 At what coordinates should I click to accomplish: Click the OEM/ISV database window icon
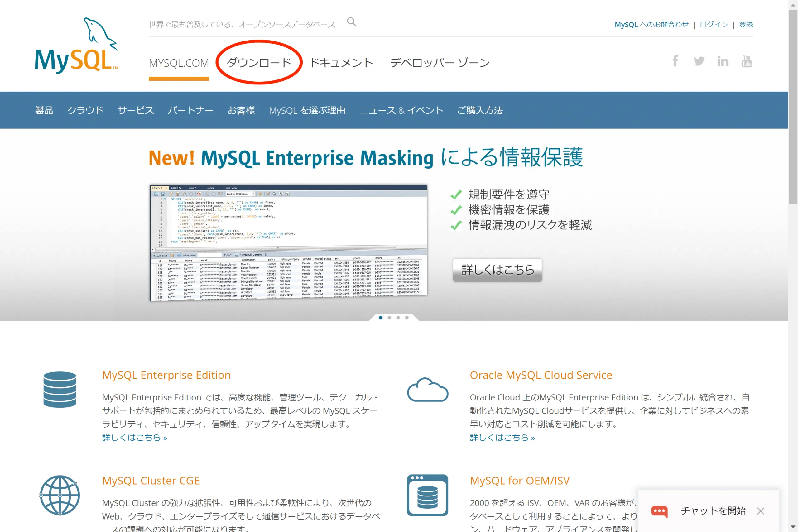(427, 495)
